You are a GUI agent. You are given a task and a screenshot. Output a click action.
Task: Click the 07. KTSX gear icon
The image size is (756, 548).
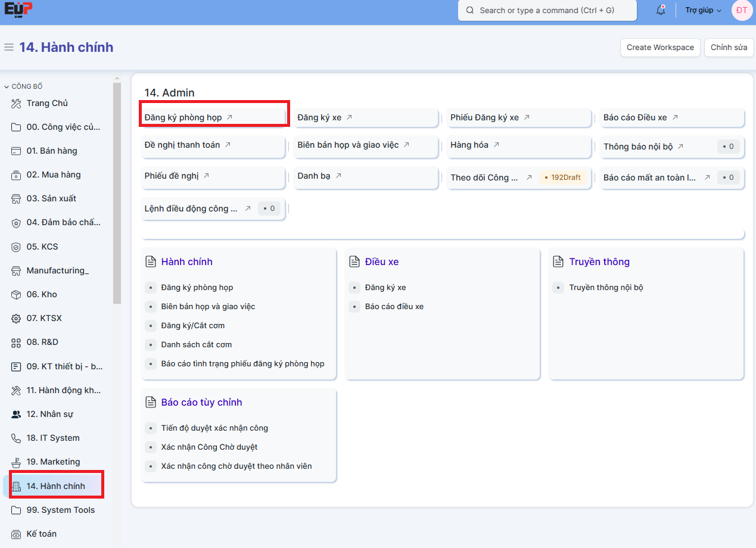pyautogui.click(x=16, y=319)
